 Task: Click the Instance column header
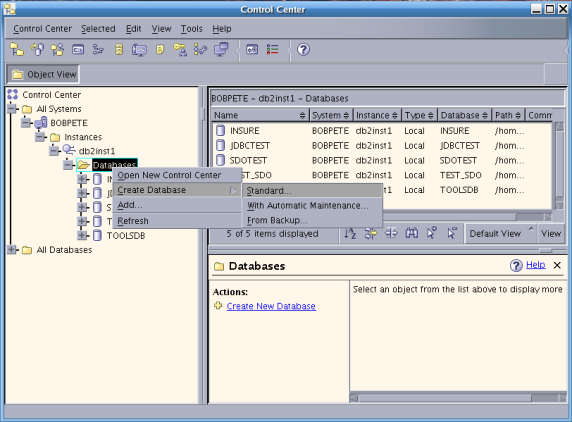(376, 115)
